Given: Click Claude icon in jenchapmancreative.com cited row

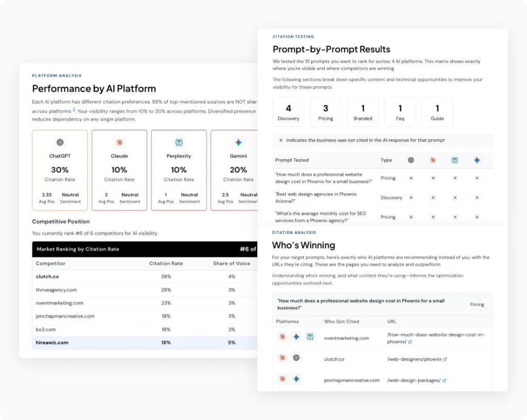Looking at the screenshot, I should click(283, 379).
